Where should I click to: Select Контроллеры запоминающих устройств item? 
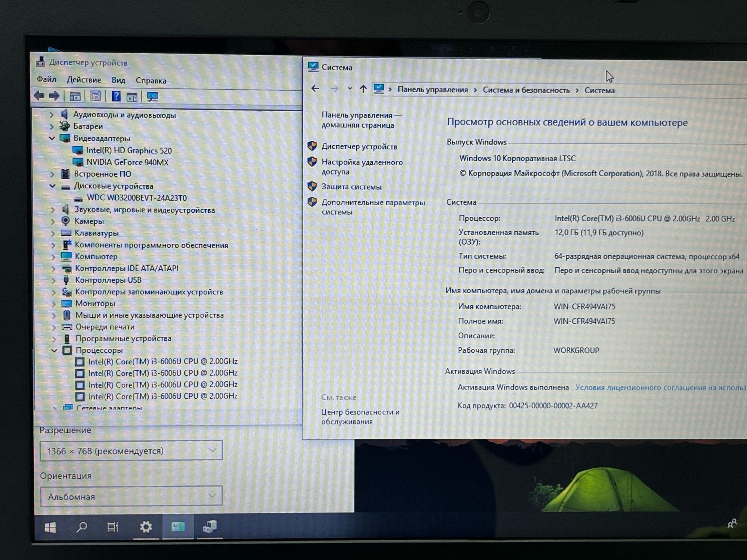[149, 292]
